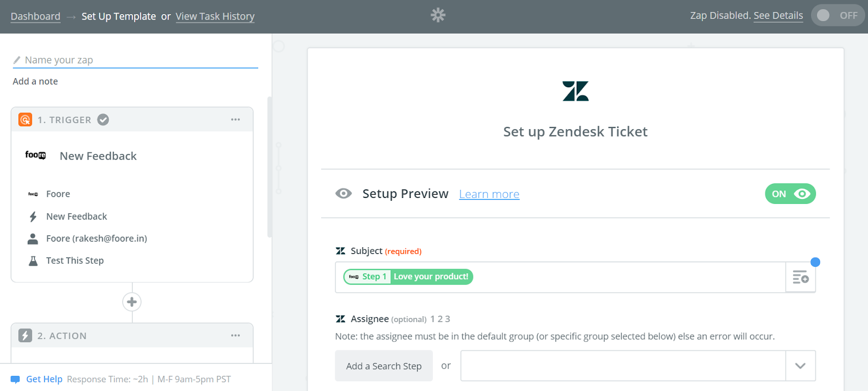Open the Subject insert fields button
The height and width of the screenshot is (391, 868).
801,277
